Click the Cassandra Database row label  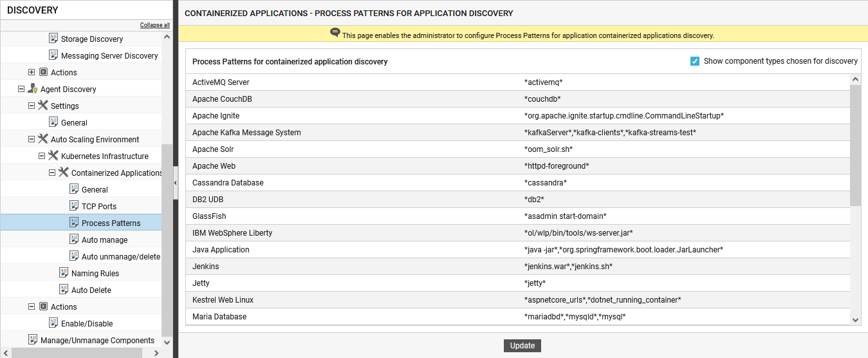228,183
